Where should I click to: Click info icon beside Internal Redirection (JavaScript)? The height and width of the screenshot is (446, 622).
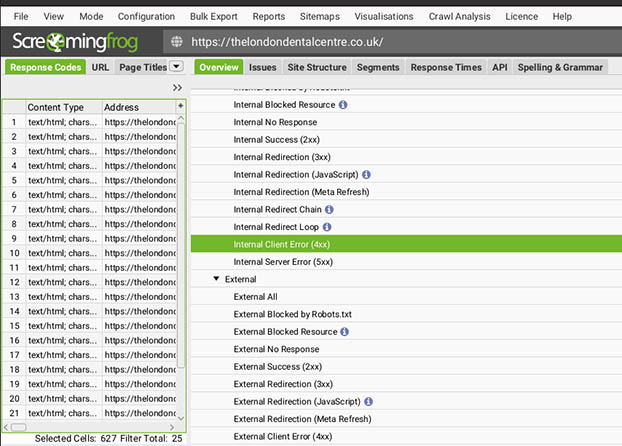[366, 174]
